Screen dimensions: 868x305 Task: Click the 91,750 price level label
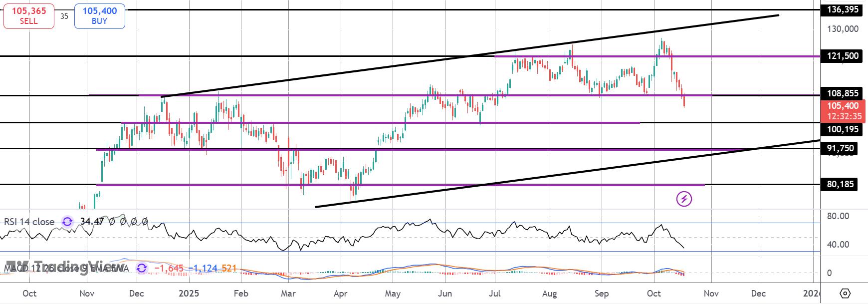click(x=840, y=148)
